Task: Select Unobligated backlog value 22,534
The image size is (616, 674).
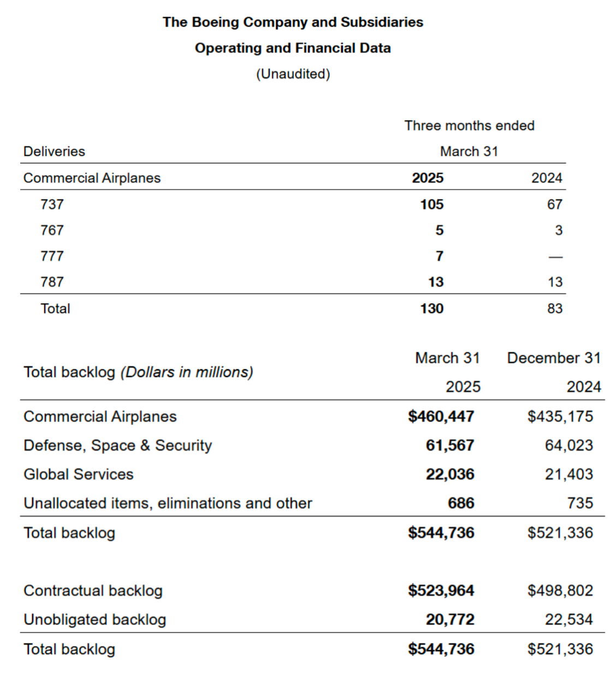Action: tap(569, 619)
